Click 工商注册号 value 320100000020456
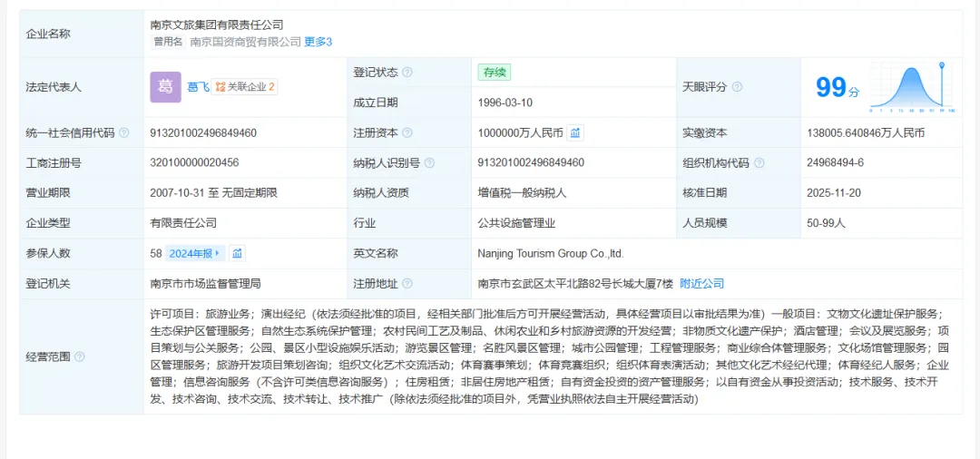Screen dimensions: 980x459 click(194, 163)
